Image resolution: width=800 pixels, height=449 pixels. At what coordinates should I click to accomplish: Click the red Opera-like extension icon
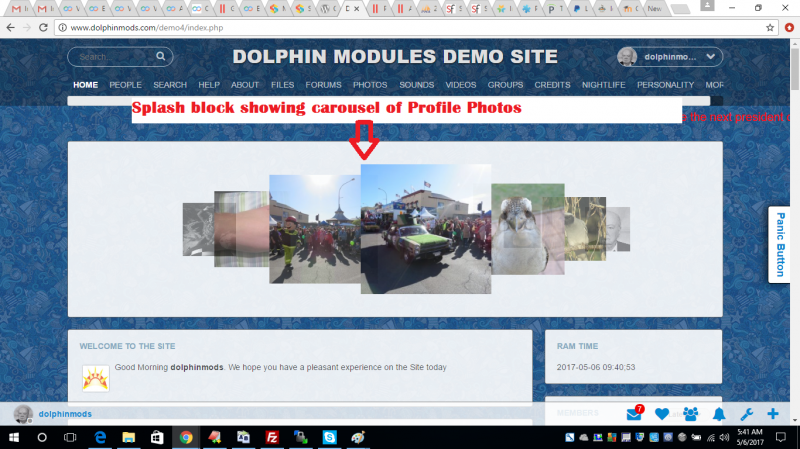[789, 28]
